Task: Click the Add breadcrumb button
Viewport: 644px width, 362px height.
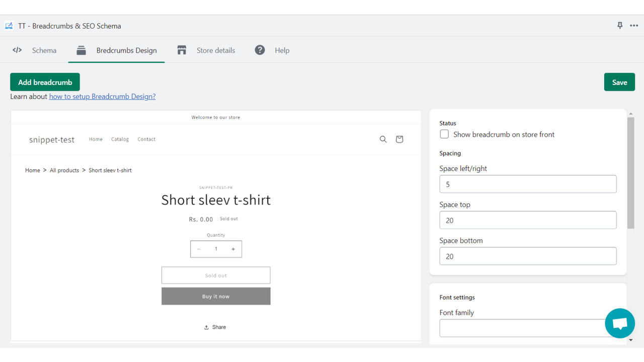Action: tap(45, 81)
